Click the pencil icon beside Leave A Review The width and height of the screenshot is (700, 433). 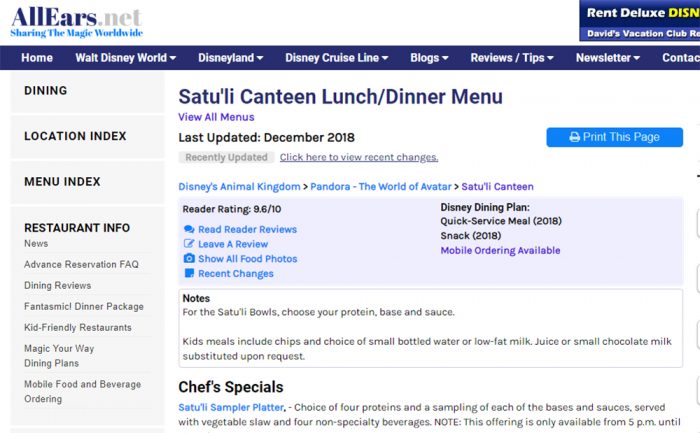click(x=189, y=244)
